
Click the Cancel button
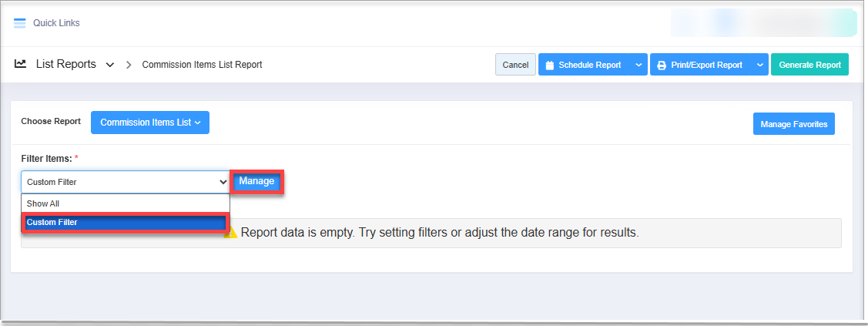click(x=515, y=65)
